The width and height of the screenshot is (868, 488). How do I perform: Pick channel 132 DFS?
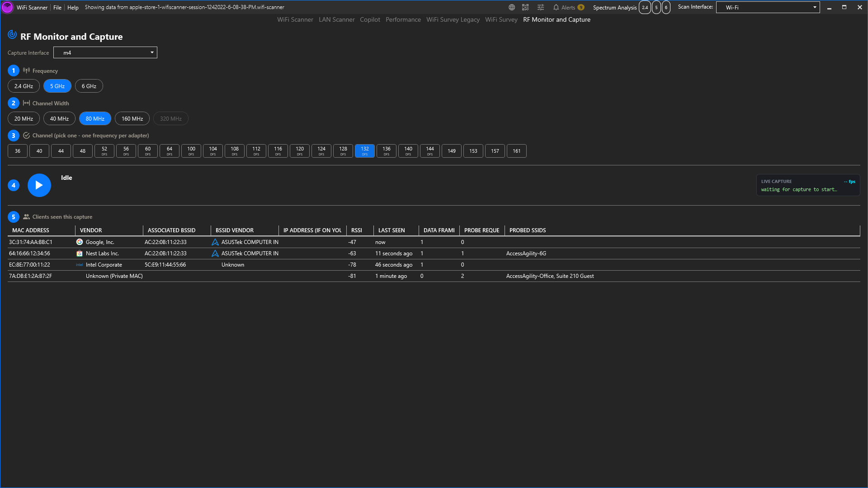coord(365,151)
